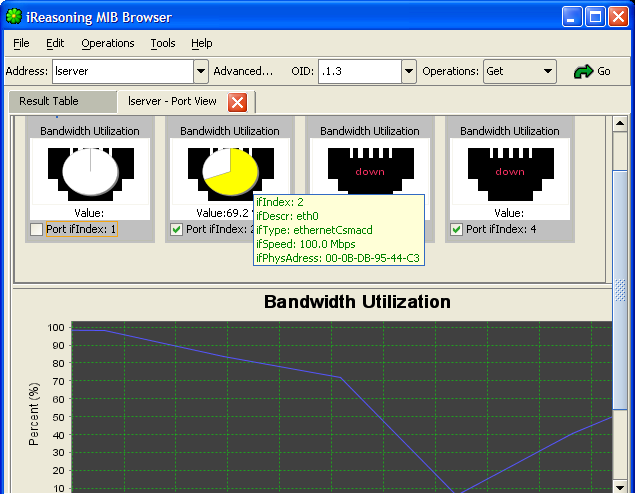Image resolution: width=635 pixels, height=494 pixels.
Task: Enable the Port ifIndex: 1 checkbox
Action: coord(37,230)
